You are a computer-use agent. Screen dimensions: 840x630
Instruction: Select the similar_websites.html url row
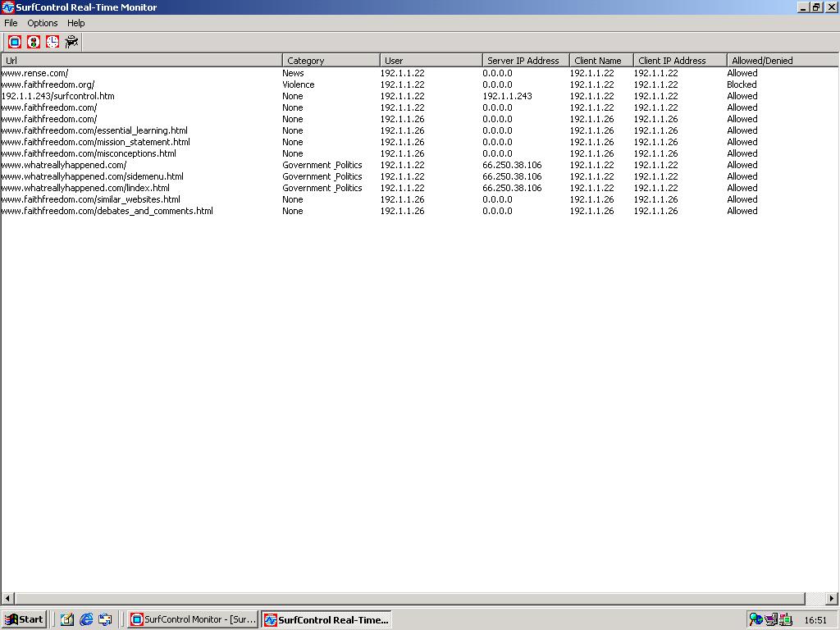[x=90, y=200]
